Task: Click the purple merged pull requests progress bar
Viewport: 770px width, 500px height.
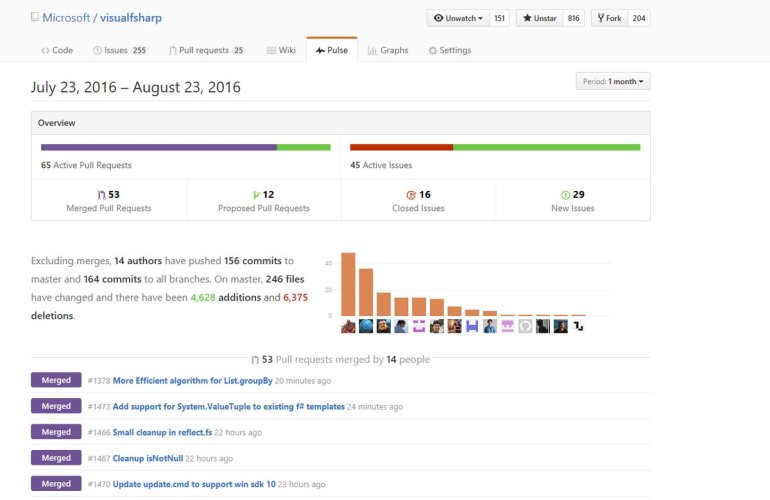Action: click(158, 147)
